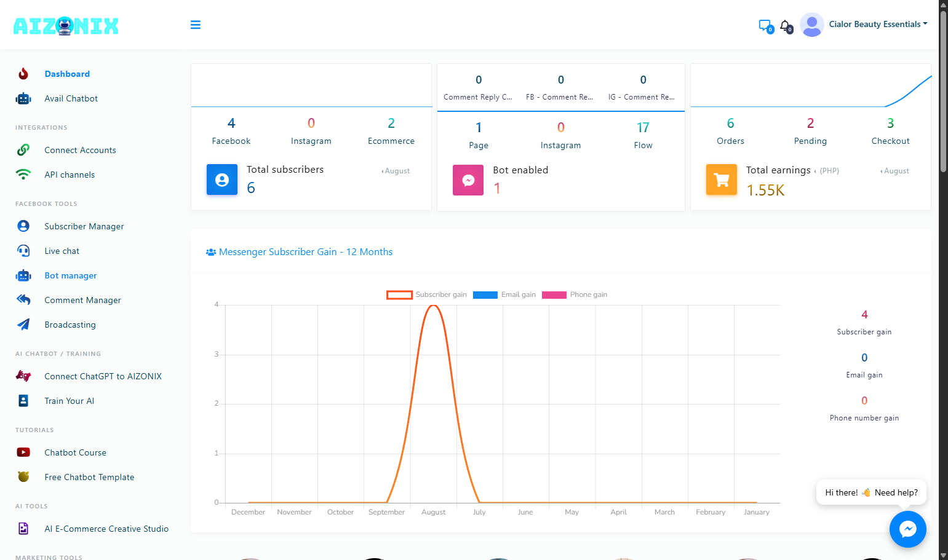Toggle Phone gain series in chart legend

tap(575, 295)
